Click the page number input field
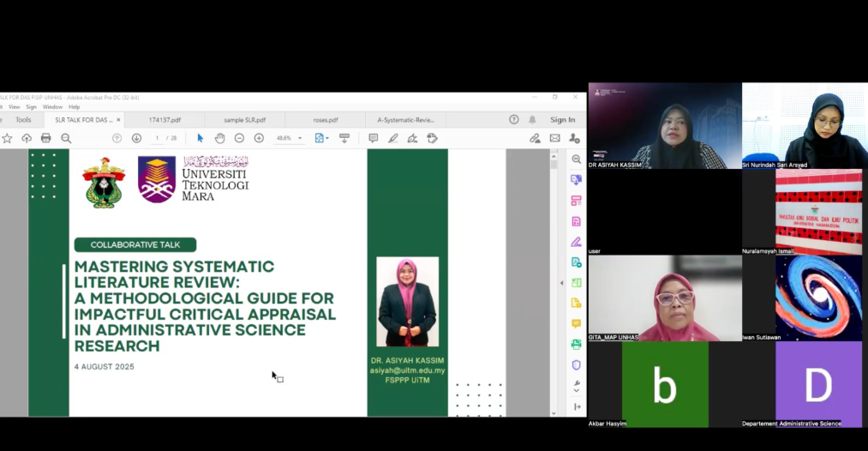868x451 pixels. coord(158,138)
